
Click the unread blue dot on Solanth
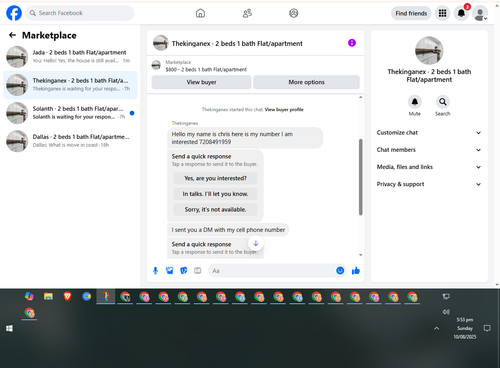[x=132, y=113]
